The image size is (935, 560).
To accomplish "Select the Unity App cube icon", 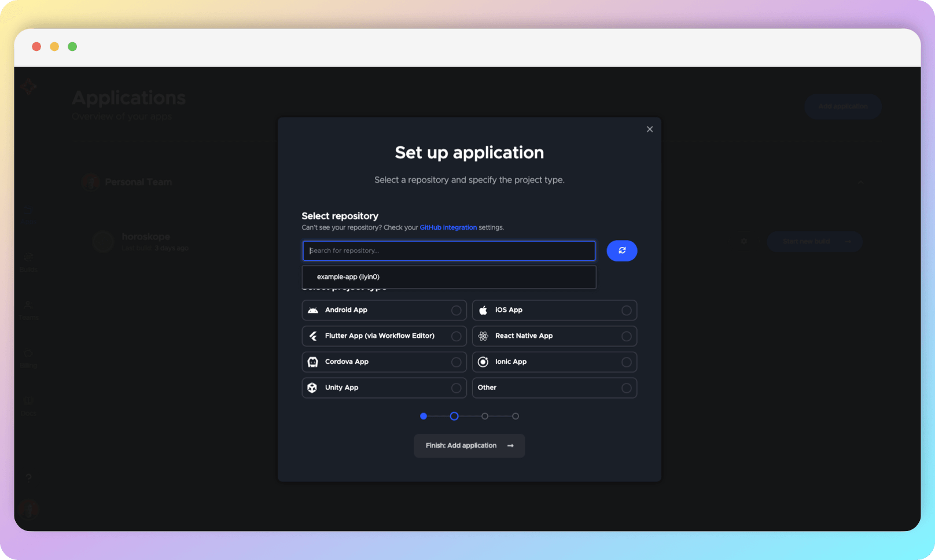I will (x=312, y=388).
